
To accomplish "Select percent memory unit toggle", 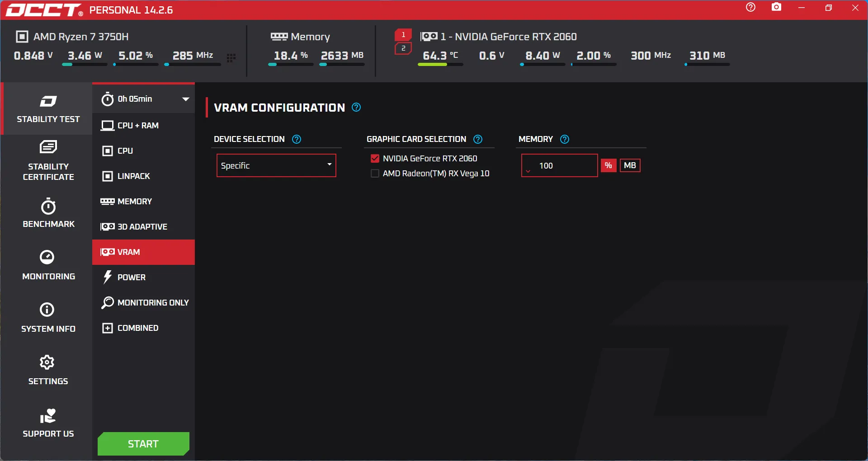I will (x=609, y=165).
